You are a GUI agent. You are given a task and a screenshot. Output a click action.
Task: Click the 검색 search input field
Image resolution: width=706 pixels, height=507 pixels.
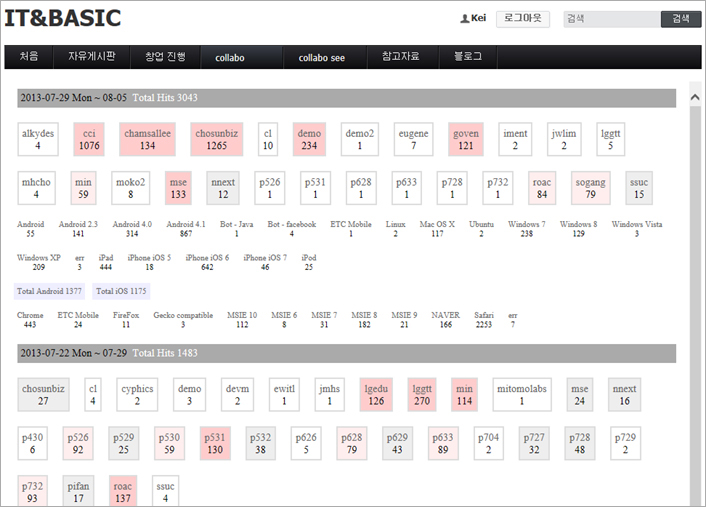point(610,19)
